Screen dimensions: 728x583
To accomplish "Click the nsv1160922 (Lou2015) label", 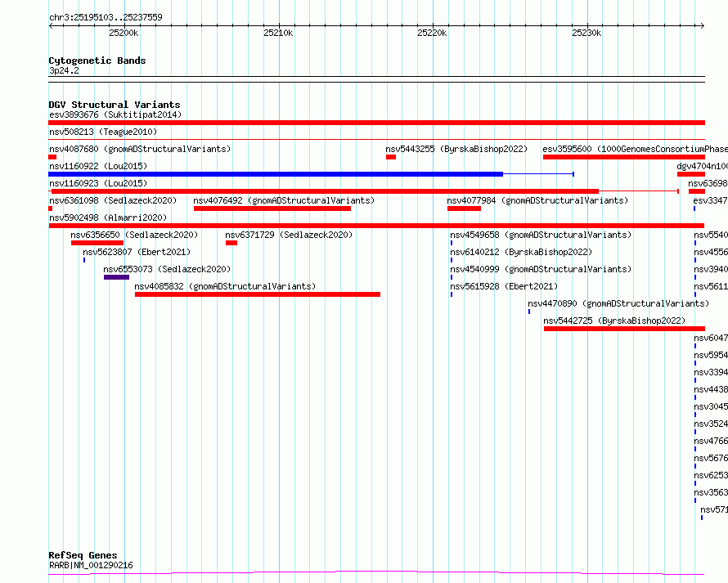I will coord(98,166).
